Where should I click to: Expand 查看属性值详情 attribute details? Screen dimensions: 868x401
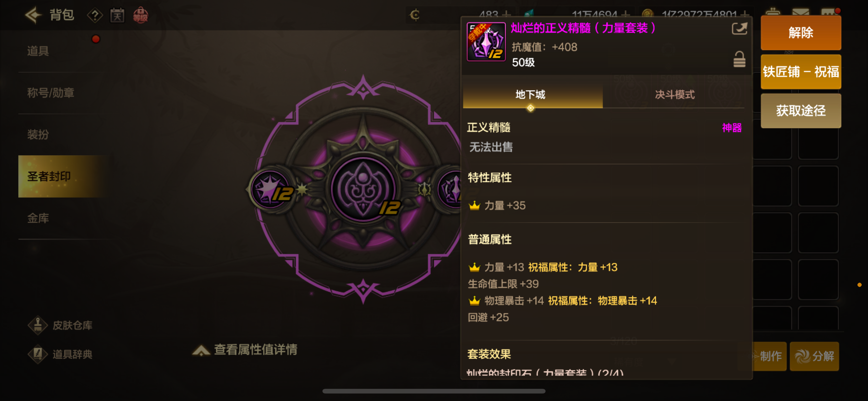click(x=245, y=349)
